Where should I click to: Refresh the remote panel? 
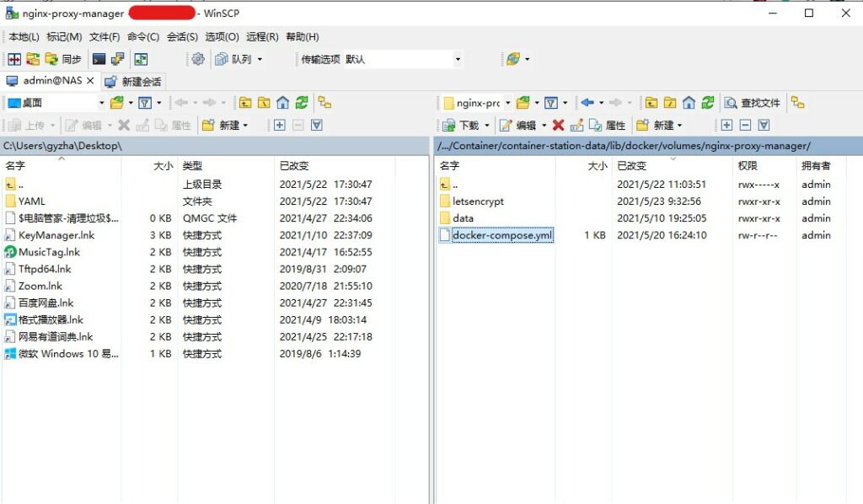pyautogui.click(x=708, y=103)
